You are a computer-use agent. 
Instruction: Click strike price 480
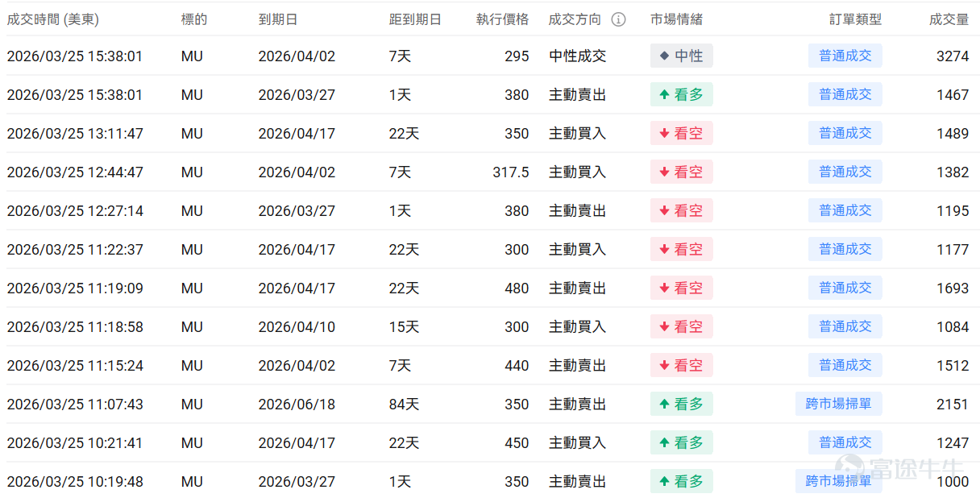(517, 288)
